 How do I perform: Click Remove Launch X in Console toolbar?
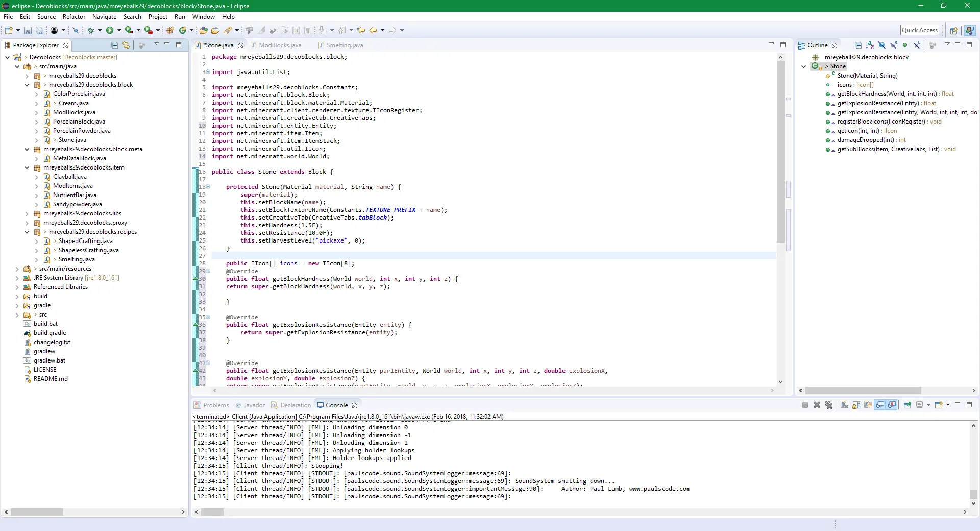817,405
